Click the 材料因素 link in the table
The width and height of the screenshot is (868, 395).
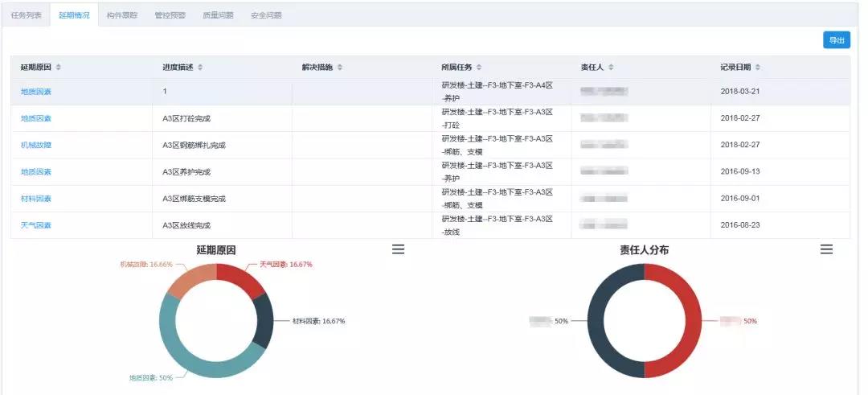click(36, 198)
